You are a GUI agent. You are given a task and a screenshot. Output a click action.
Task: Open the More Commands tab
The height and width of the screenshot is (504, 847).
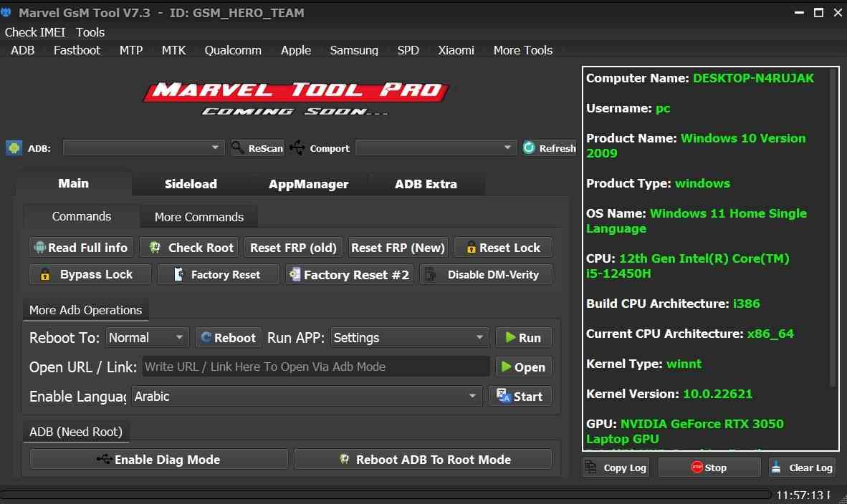pos(198,217)
